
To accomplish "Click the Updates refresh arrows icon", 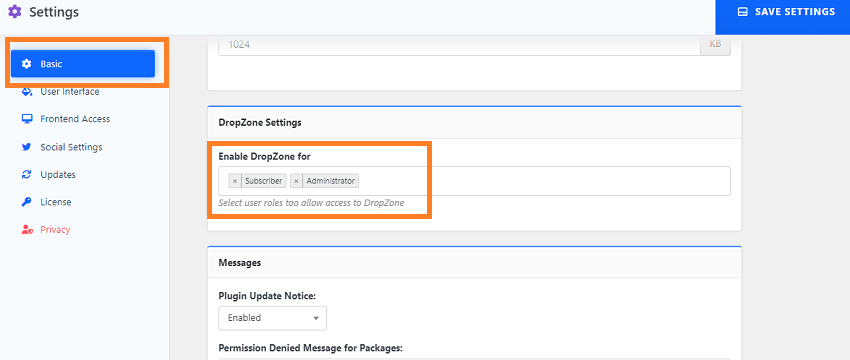I will pyautogui.click(x=27, y=175).
